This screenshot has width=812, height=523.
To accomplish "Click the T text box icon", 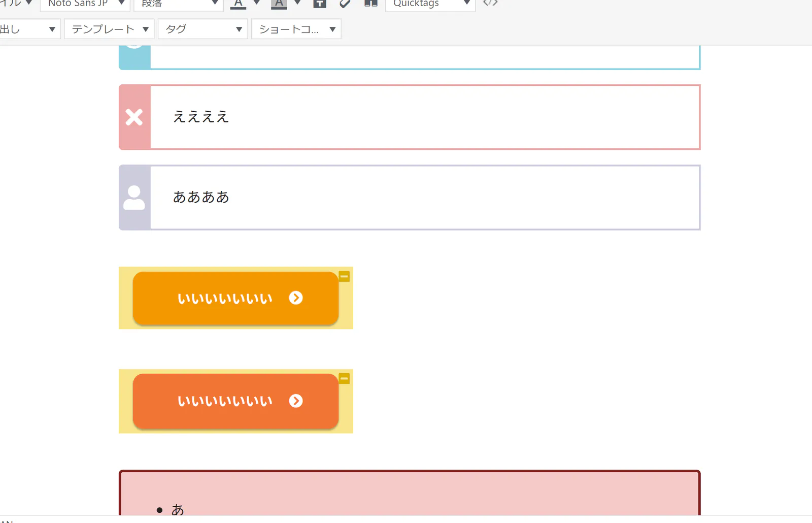I will coord(319,3).
